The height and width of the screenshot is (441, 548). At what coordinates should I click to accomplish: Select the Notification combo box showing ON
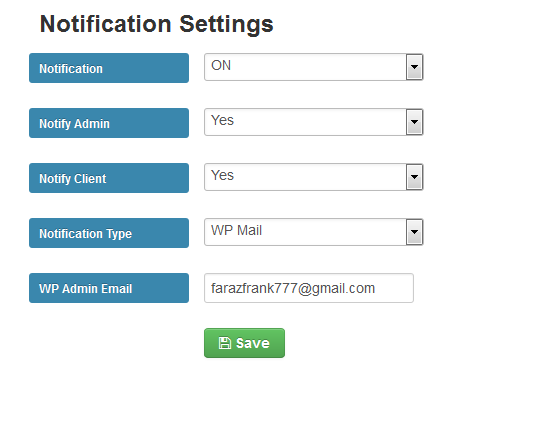click(x=313, y=67)
